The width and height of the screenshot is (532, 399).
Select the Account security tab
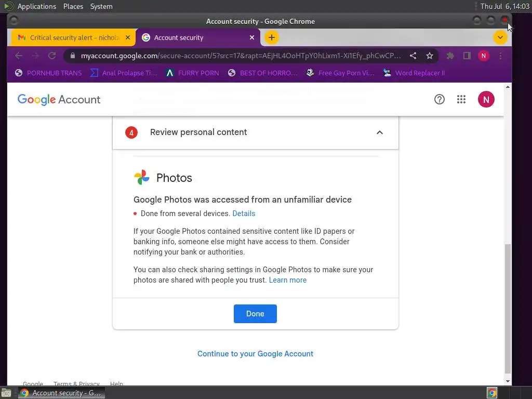pyautogui.click(x=198, y=37)
